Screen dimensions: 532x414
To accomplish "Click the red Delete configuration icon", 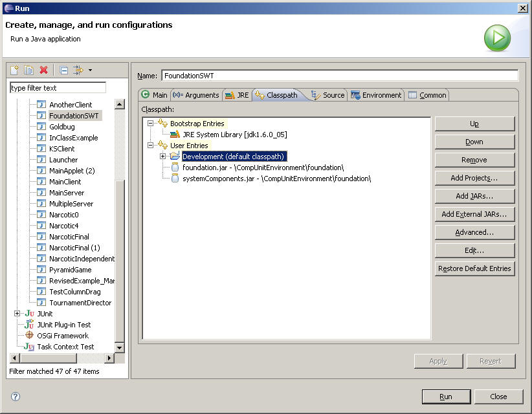I will click(44, 70).
